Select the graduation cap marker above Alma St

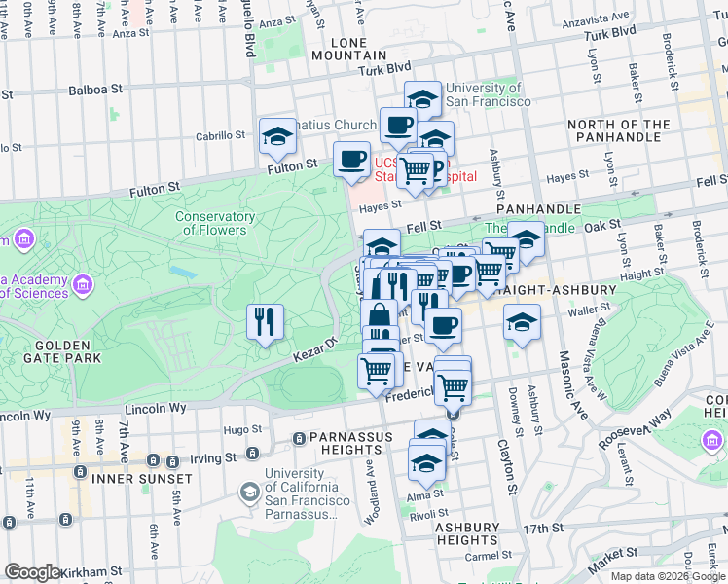pyautogui.click(x=426, y=463)
